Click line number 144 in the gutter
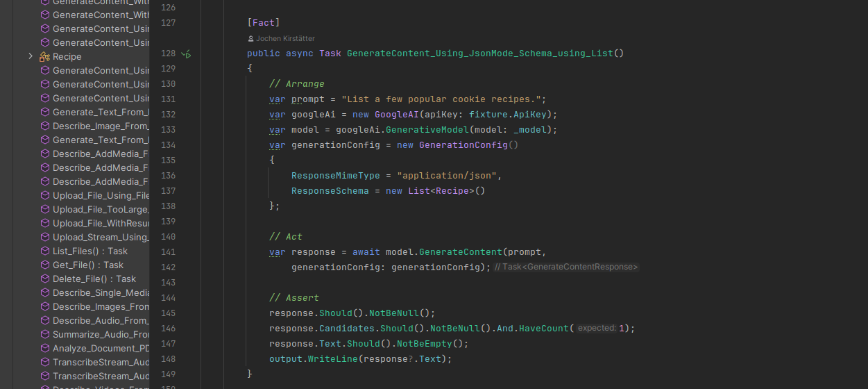868x389 pixels. pyautogui.click(x=168, y=298)
